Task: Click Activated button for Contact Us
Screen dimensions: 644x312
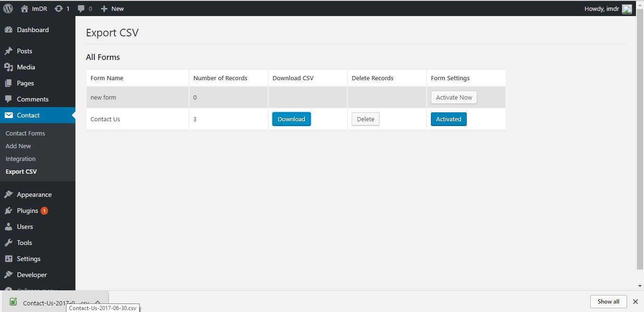Action: [x=449, y=119]
